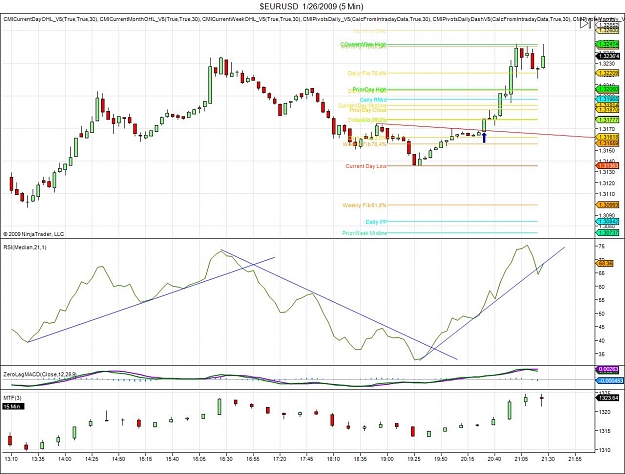Click the 16:30 time axis label
This screenshot has height=474, width=625.
click(226, 459)
